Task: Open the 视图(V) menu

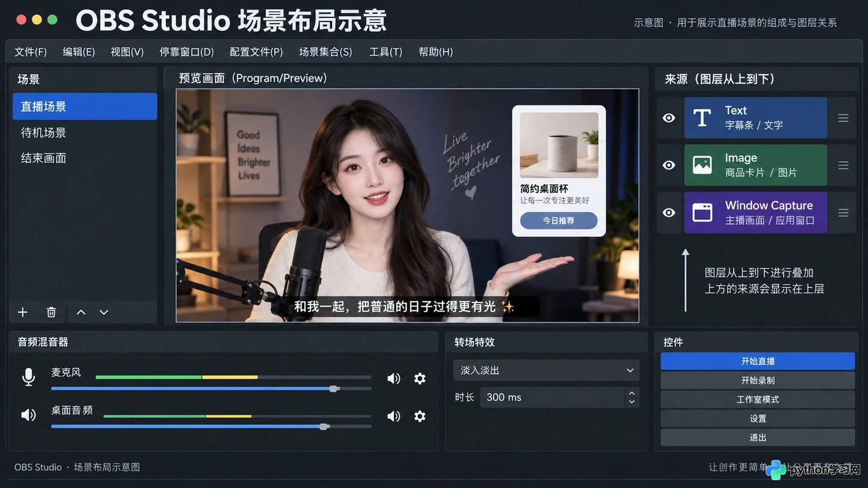Action: (x=127, y=52)
